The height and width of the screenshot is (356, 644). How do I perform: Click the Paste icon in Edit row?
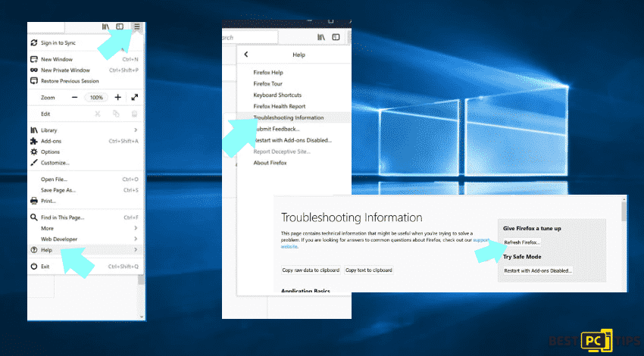click(x=134, y=114)
